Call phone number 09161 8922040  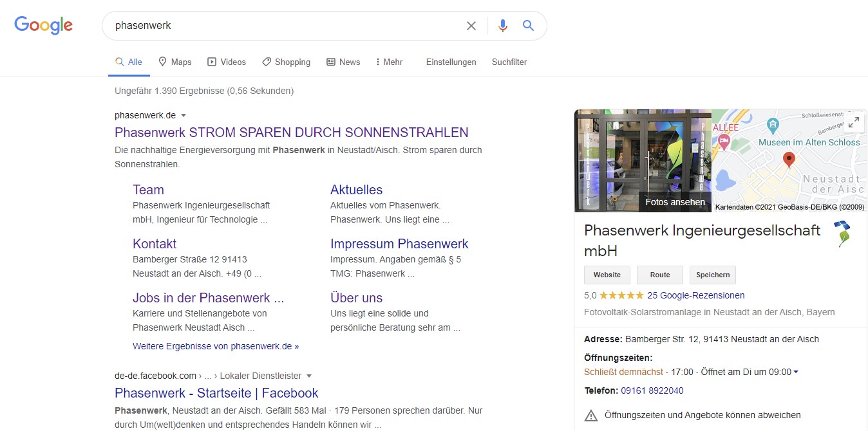tap(652, 390)
